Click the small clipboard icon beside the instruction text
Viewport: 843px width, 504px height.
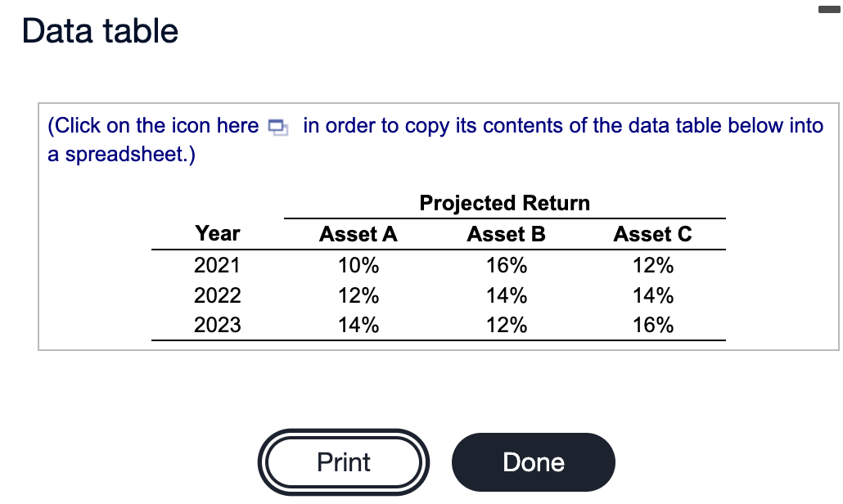(x=277, y=127)
